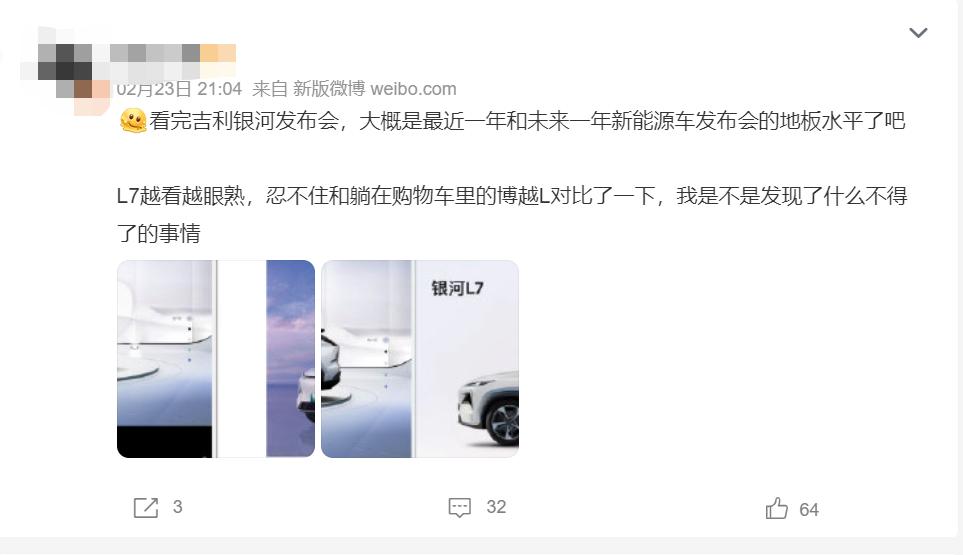Open comments via speech bubble icon
The image size is (963, 555).
tap(459, 508)
